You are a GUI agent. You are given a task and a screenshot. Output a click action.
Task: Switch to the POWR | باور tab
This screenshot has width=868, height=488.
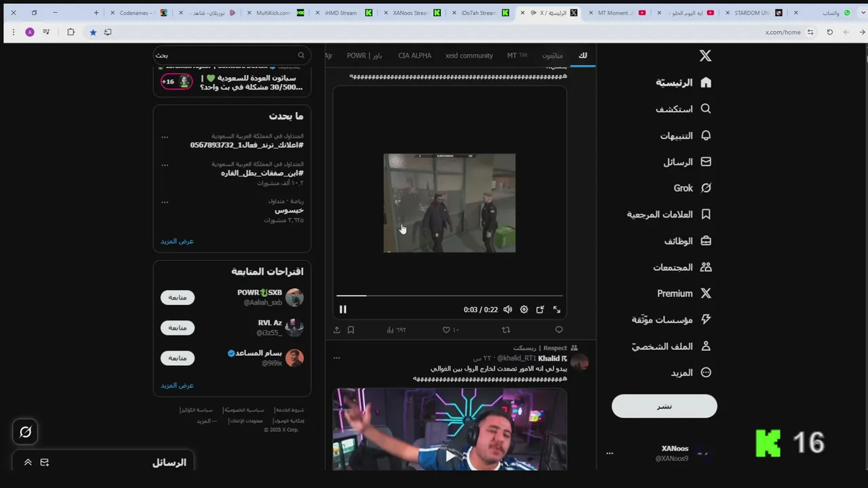click(x=364, y=56)
